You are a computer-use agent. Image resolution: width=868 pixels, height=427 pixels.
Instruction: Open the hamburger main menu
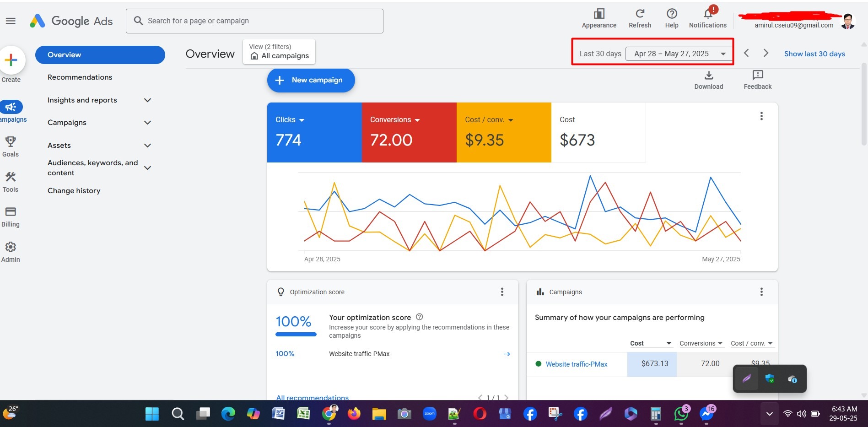coord(11,21)
